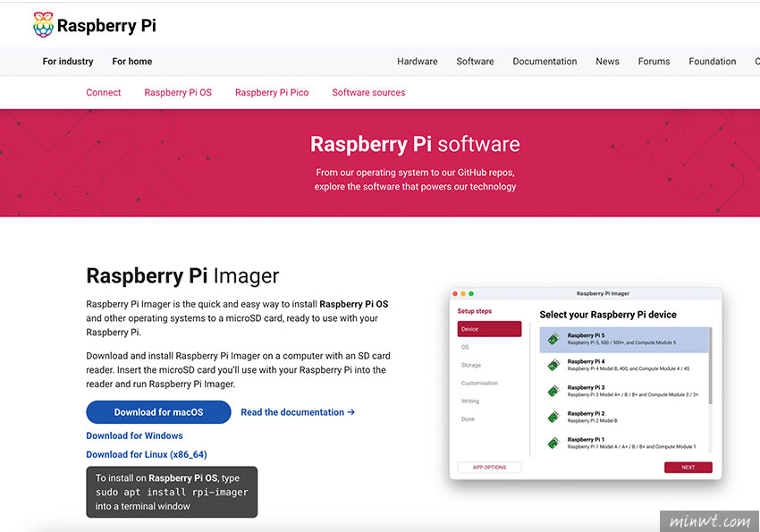Click the Raspberry Pi 2 board icon
760x532 pixels.
click(553, 417)
